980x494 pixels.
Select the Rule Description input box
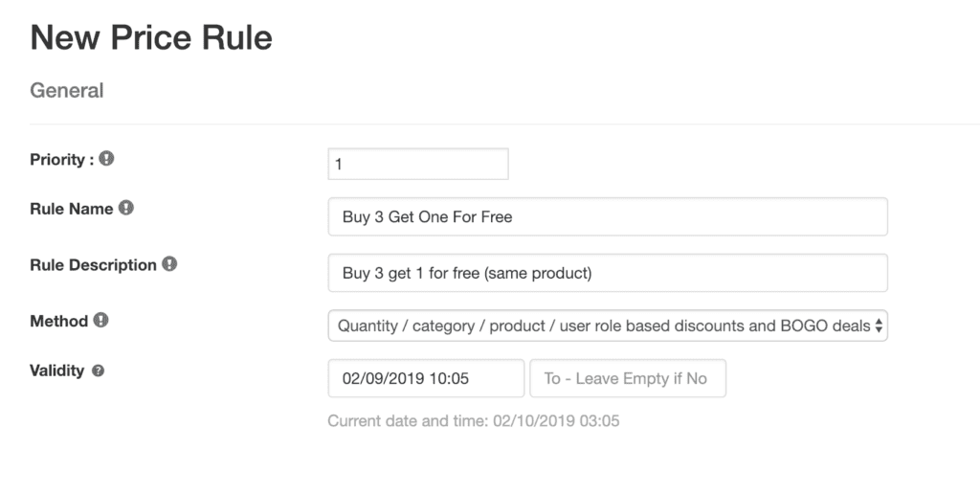pyautogui.click(x=608, y=273)
